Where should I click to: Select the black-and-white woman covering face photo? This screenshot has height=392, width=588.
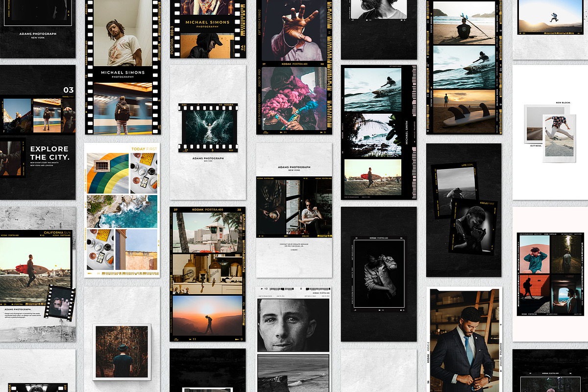(379, 274)
